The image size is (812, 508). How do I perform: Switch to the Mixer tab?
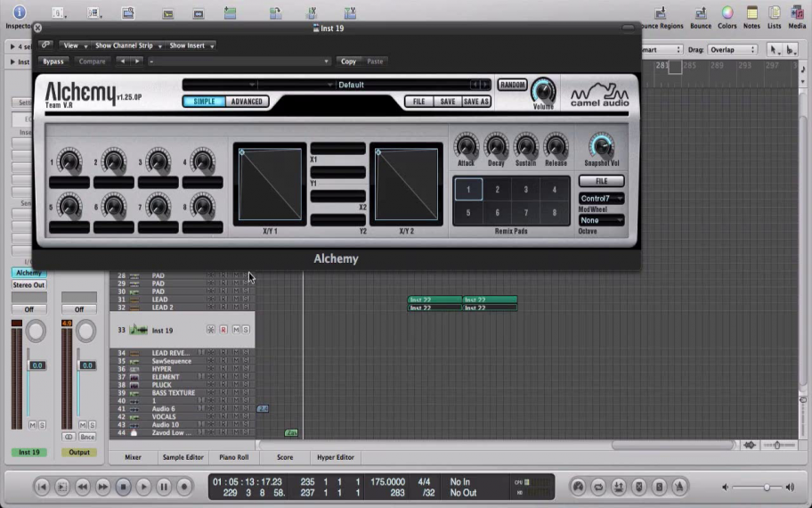133,457
